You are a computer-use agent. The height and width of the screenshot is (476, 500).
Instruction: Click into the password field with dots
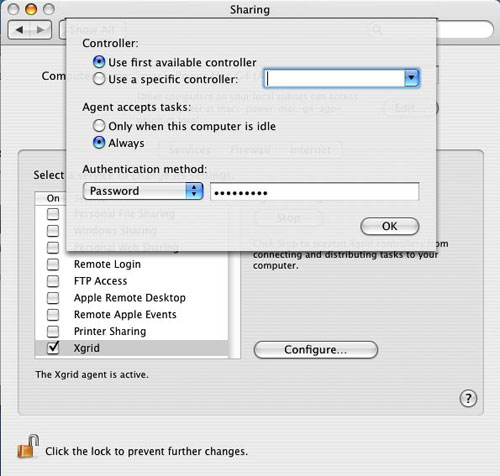coord(314,192)
